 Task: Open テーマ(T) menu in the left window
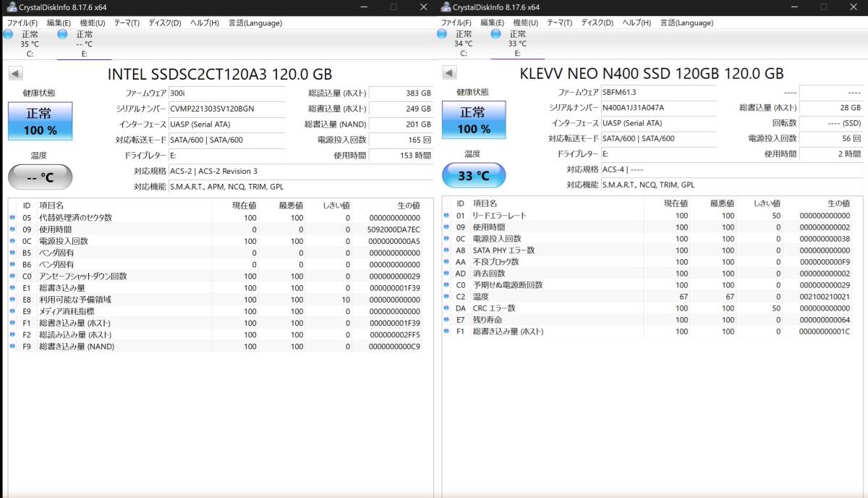[126, 22]
